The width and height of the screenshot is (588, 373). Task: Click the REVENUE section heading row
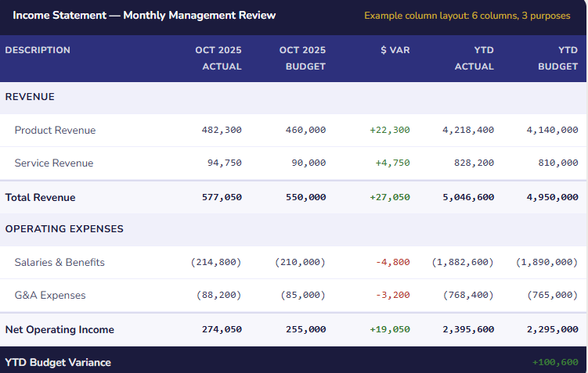coord(30,97)
